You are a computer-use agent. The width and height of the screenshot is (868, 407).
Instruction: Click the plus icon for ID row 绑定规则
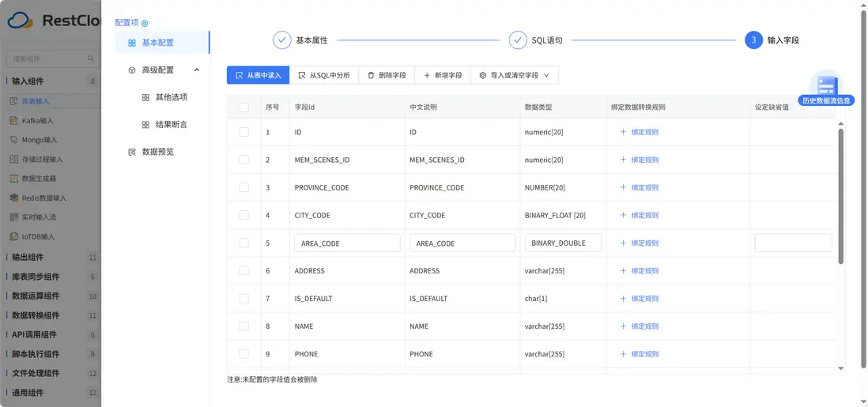tap(623, 132)
